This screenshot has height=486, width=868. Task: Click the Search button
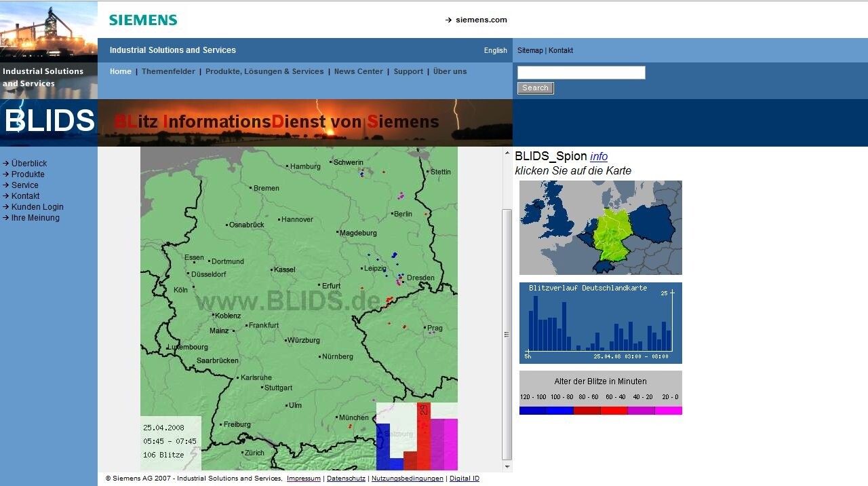point(535,88)
